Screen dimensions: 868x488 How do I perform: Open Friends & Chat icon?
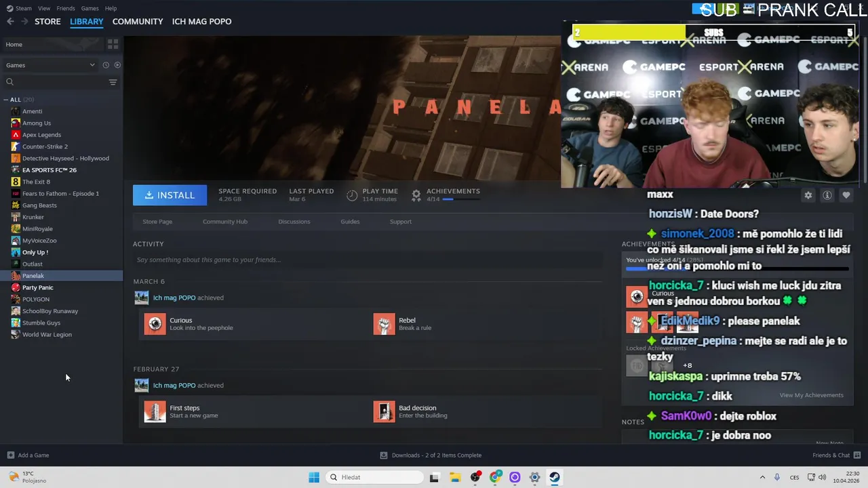[x=857, y=455]
